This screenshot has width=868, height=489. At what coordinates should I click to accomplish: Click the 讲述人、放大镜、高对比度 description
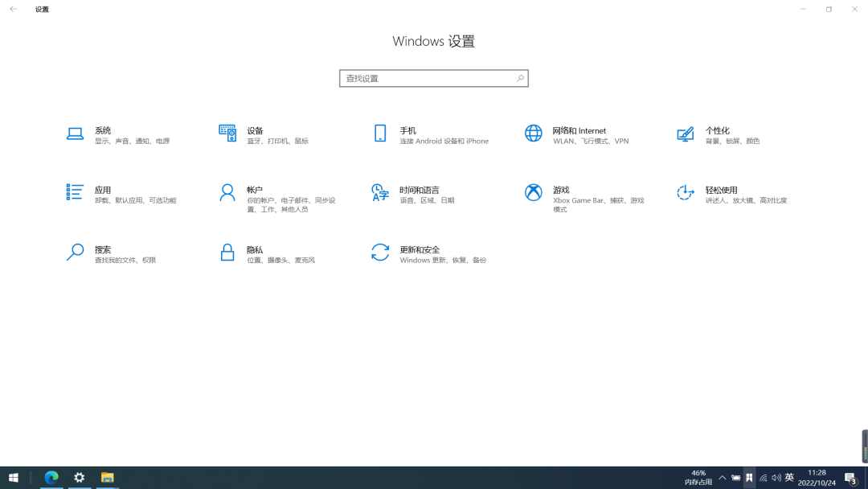pos(746,200)
